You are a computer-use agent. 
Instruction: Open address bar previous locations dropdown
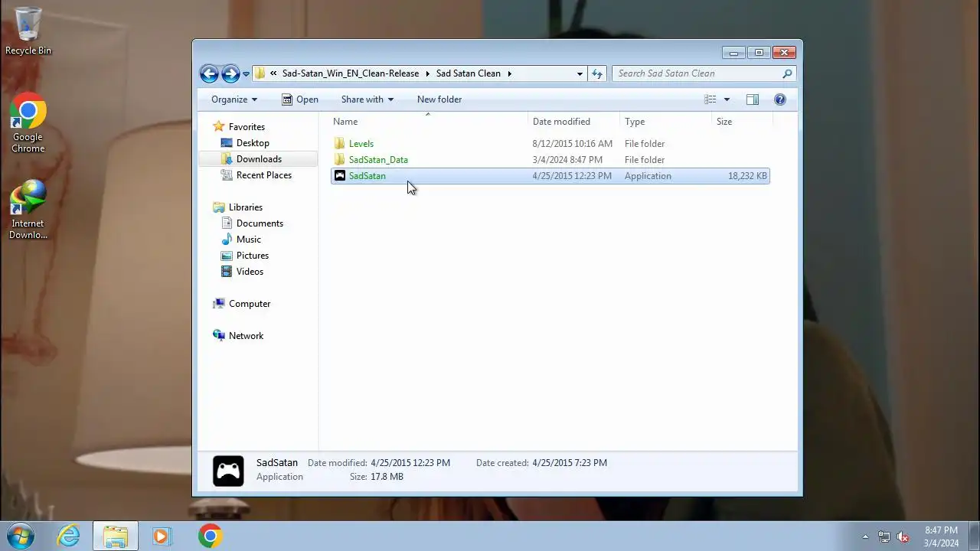pos(580,73)
